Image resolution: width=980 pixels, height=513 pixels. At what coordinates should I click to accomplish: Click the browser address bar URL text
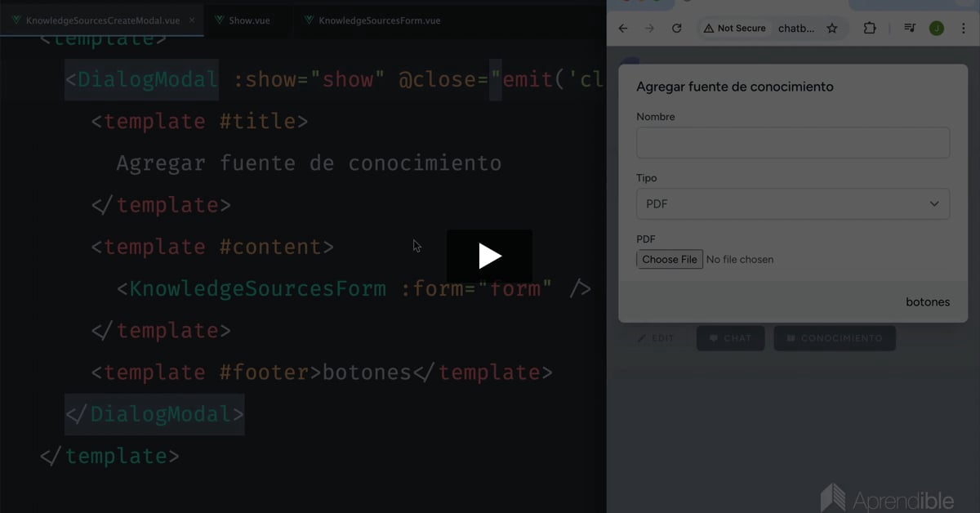point(796,29)
